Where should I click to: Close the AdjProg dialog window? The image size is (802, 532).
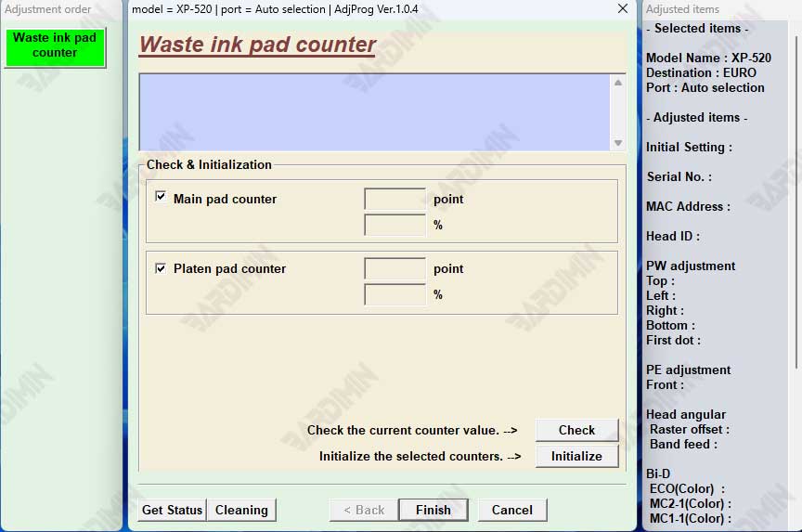(x=622, y=9)
